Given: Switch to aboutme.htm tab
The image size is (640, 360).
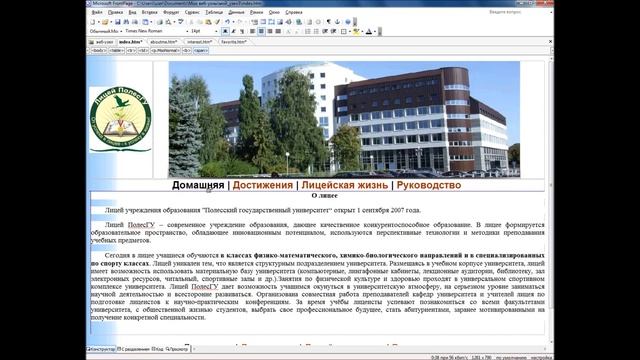Looking at the screenshot, I should [x=164, y=42].
